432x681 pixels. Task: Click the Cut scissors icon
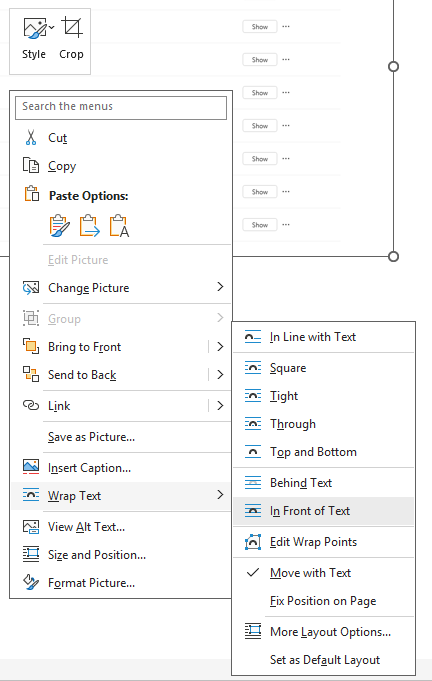click(x=31, y=137)
